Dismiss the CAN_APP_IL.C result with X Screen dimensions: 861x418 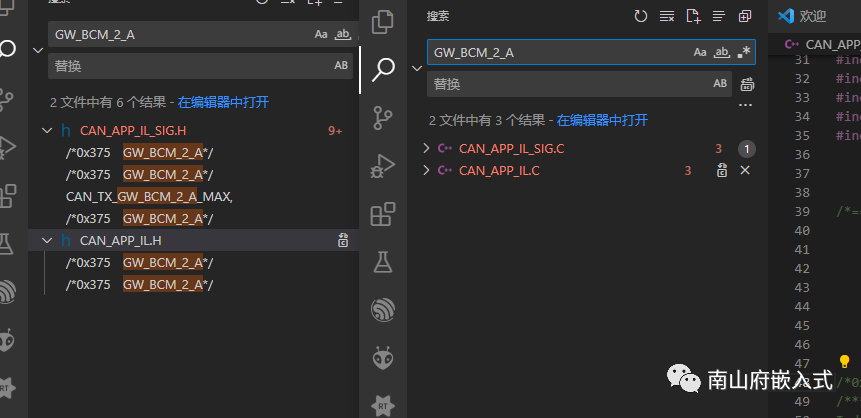(x=744, y=171)
